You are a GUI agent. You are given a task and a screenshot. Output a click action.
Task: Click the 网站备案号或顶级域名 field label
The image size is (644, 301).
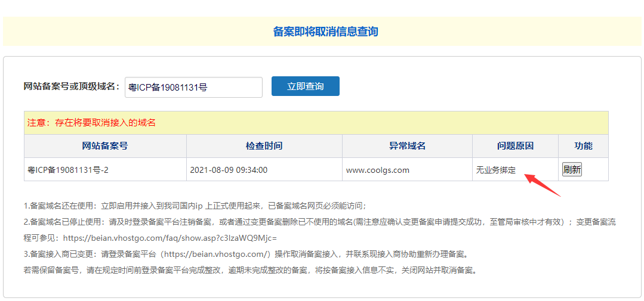(x=72, y=86)
